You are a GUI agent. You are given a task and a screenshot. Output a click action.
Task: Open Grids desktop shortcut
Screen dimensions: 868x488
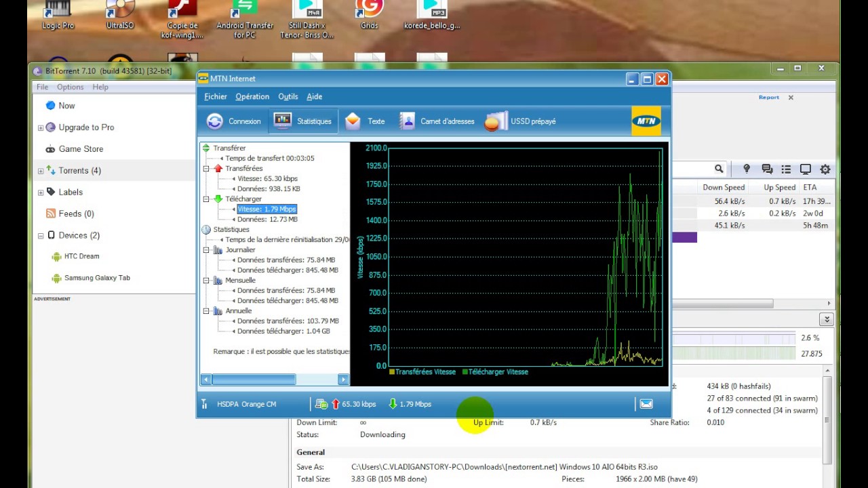click(x=369, y=15)
